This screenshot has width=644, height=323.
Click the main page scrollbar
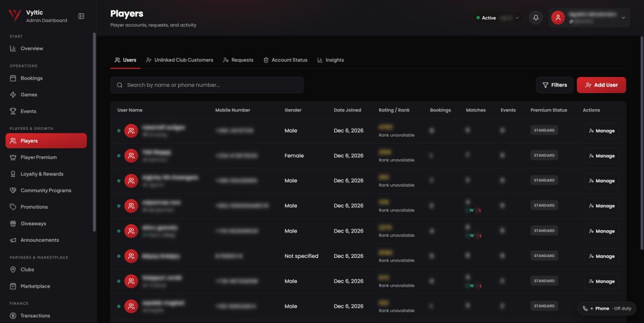point(642,143)
